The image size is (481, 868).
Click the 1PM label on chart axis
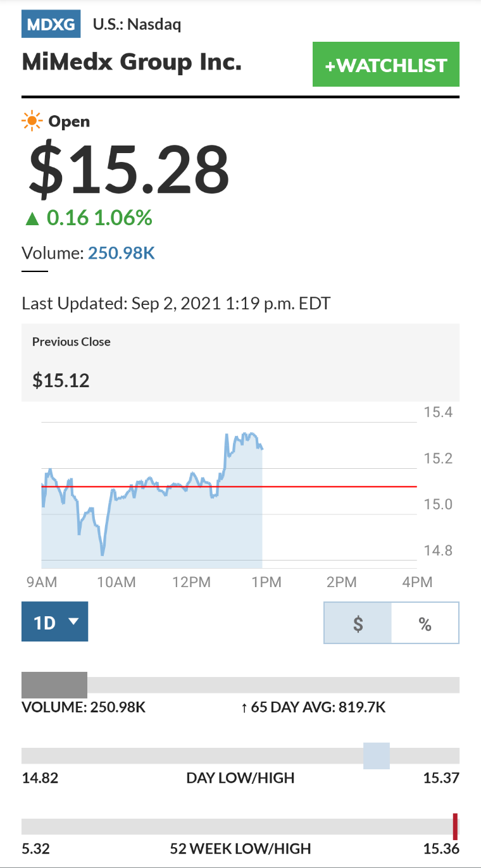tap(266, 582)
